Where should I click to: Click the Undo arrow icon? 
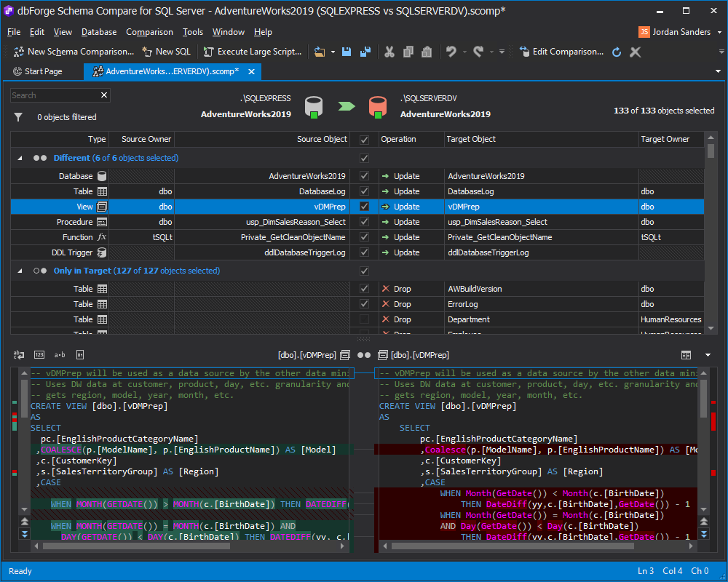(x=451, y=52)
